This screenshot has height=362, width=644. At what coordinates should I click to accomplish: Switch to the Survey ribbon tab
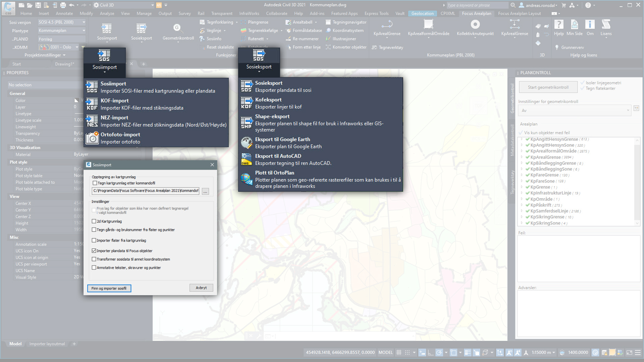coord(184,13)
